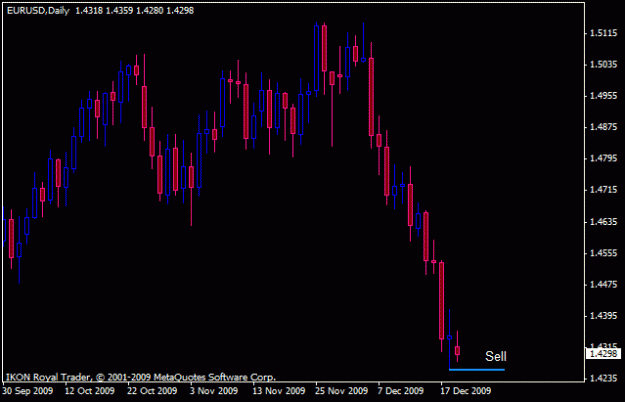Click the 1.4395 price scale label

[603, 316]
